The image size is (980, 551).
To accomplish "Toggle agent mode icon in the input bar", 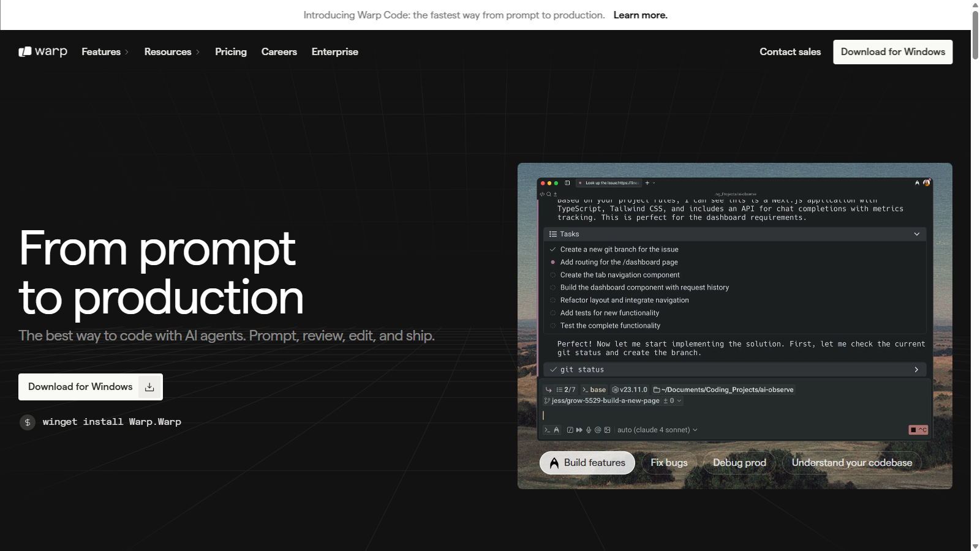I will (x=557, y=430).
